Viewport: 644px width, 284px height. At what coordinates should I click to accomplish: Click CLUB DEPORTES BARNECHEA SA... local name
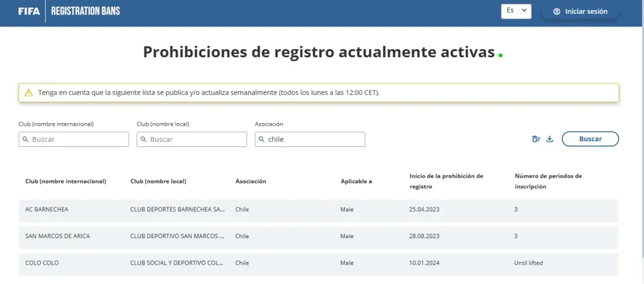click(x=177, y=209)
